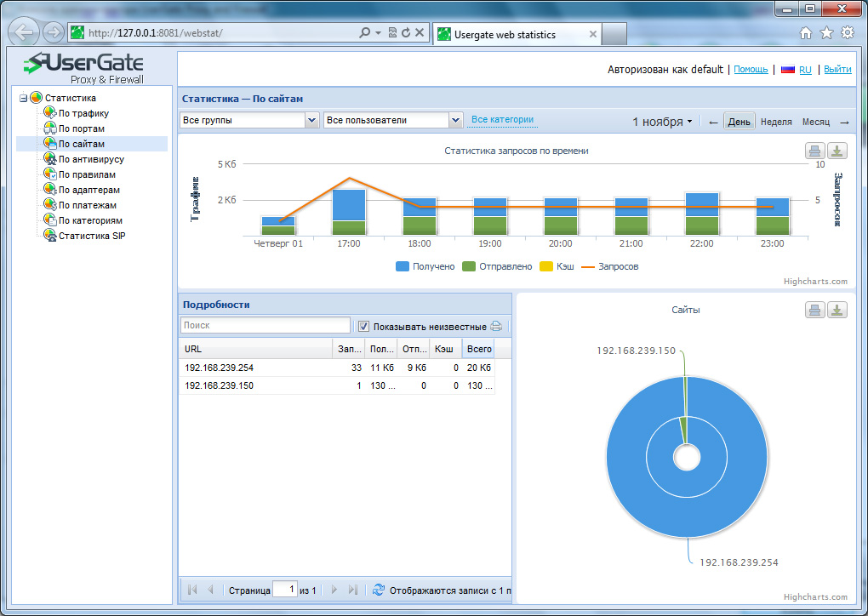Download the Сайты pie chart
The image size is (868, 616).
coord(837,311)
